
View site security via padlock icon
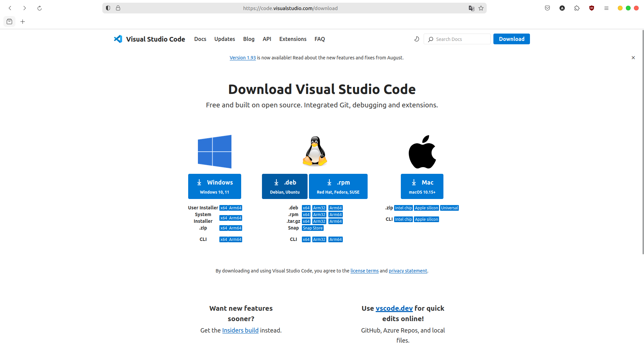click(x=118, y=8)
